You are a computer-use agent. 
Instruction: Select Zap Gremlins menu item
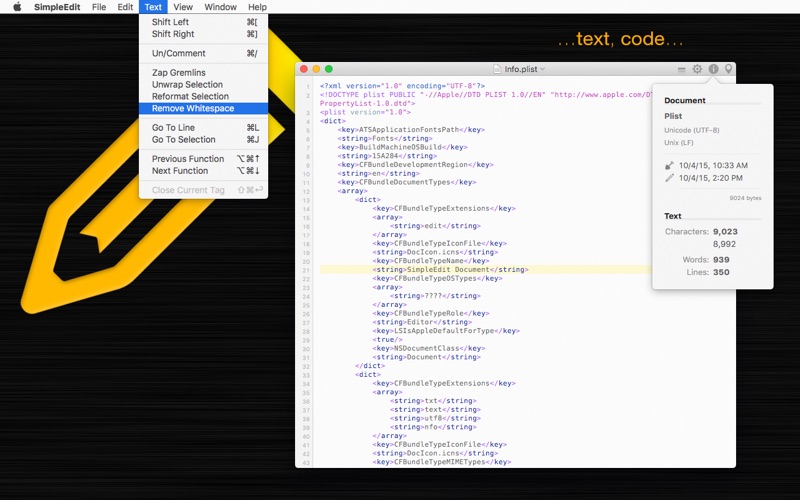203,72
